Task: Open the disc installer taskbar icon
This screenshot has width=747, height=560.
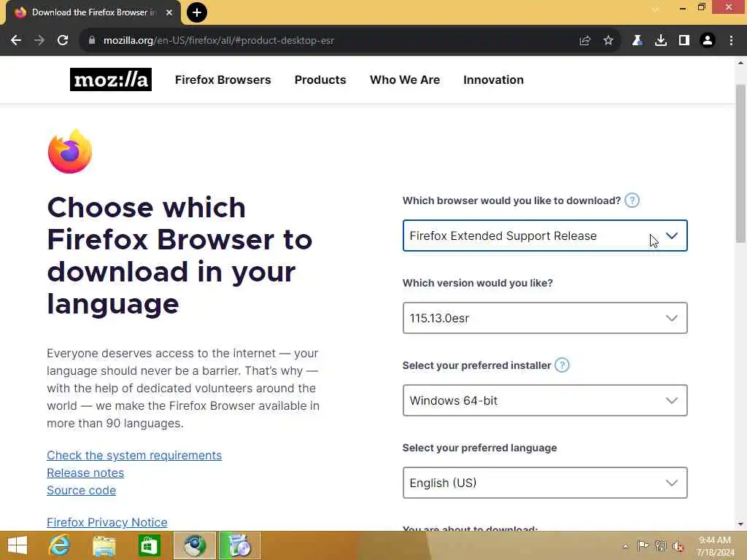Action: point(239,545)
